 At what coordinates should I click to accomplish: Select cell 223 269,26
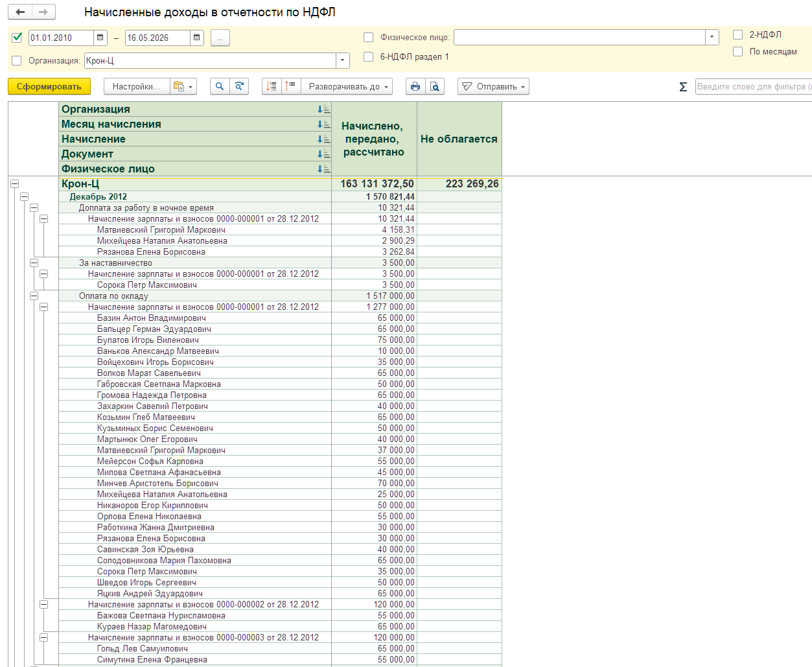pyautogui.click(x=459, y=184)
